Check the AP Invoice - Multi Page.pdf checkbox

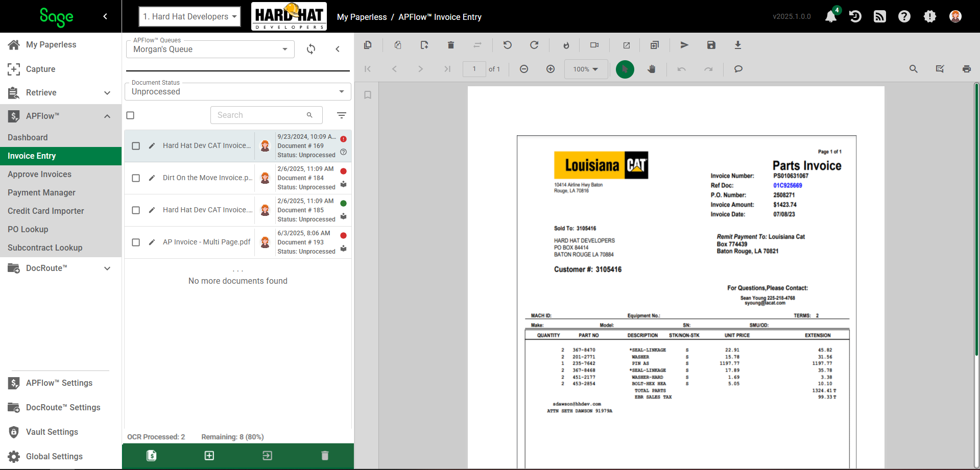point(136,242)
